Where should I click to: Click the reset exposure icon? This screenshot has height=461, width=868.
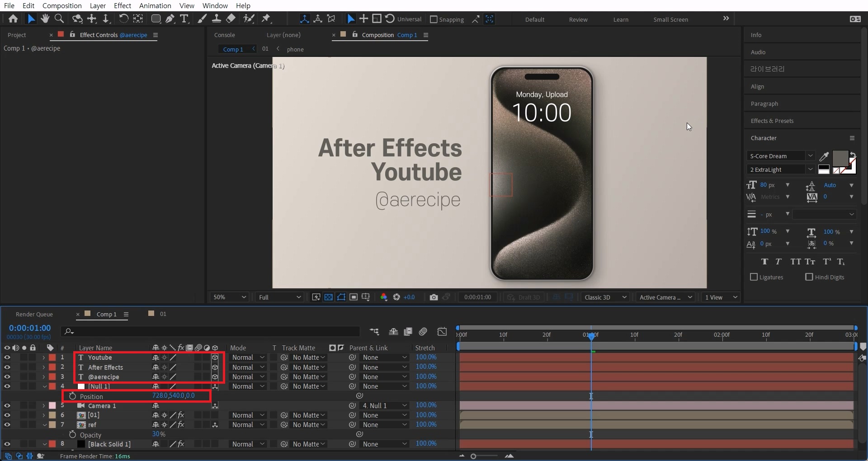tap(396, 297)
